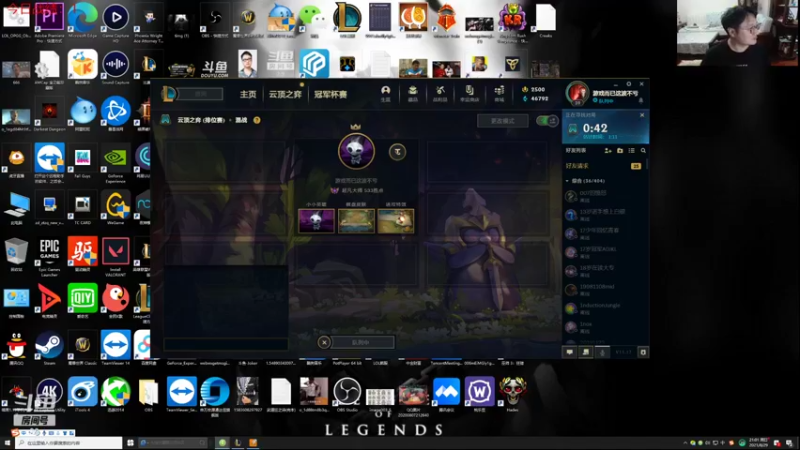This screenshot has width=800, height=450.
Task: Open notification center at taskbar end
Action: pos(790,442)
